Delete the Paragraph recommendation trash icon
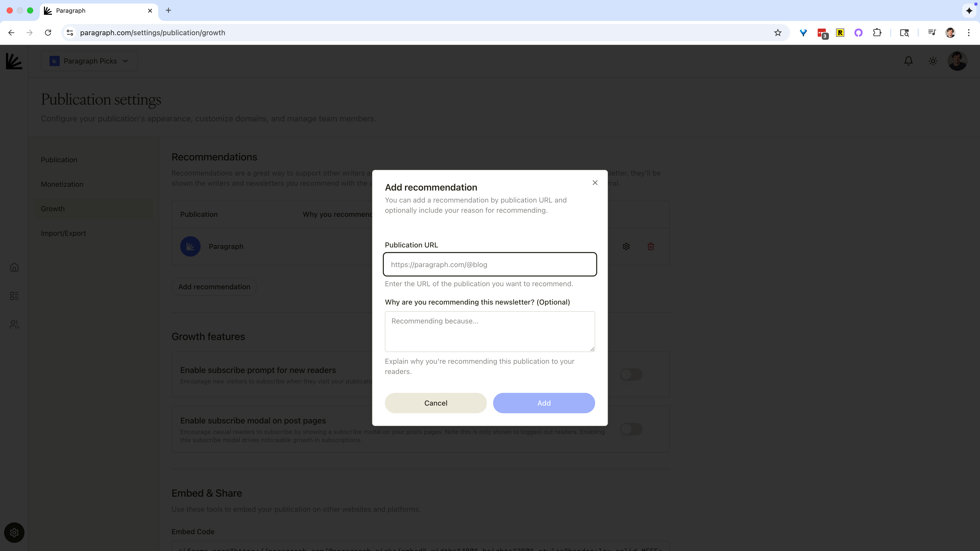 [x=651, y=246]
